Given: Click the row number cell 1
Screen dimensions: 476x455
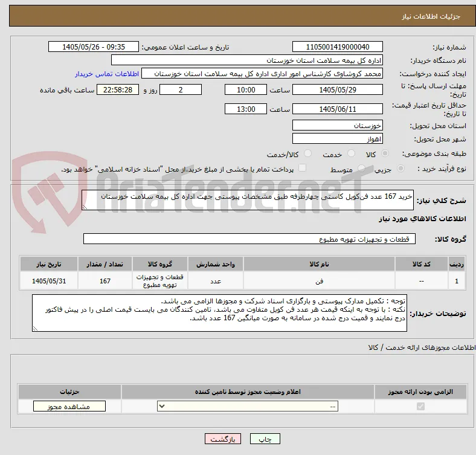Looking at the screenshot, I should coord(457,281).
